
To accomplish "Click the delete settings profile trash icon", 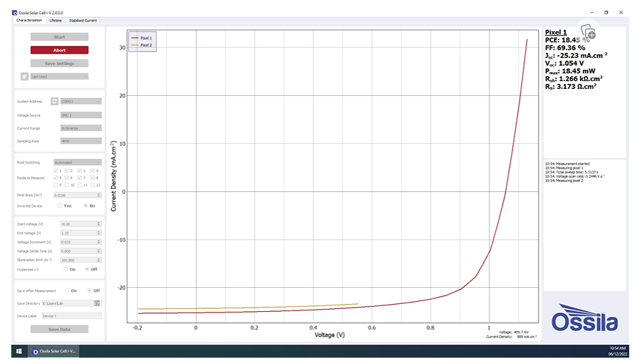I will pyautogui.click(x=25, y=76).
